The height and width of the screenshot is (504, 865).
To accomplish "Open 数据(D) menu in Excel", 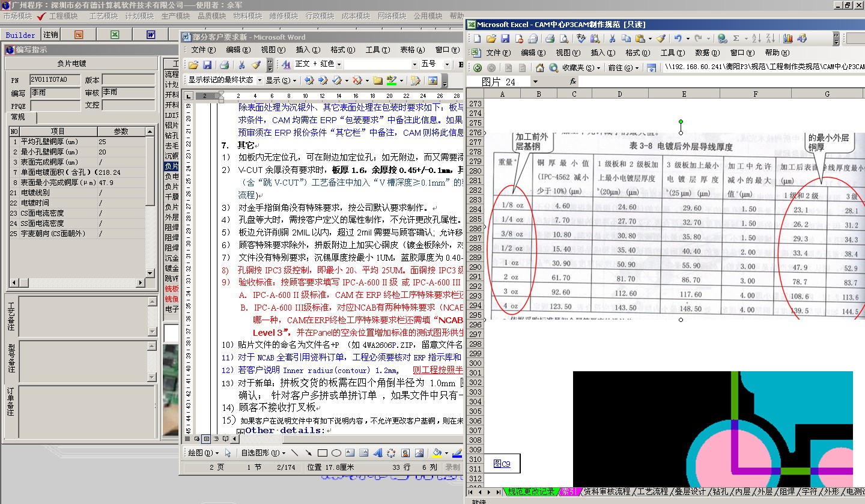I will [708, 53].
